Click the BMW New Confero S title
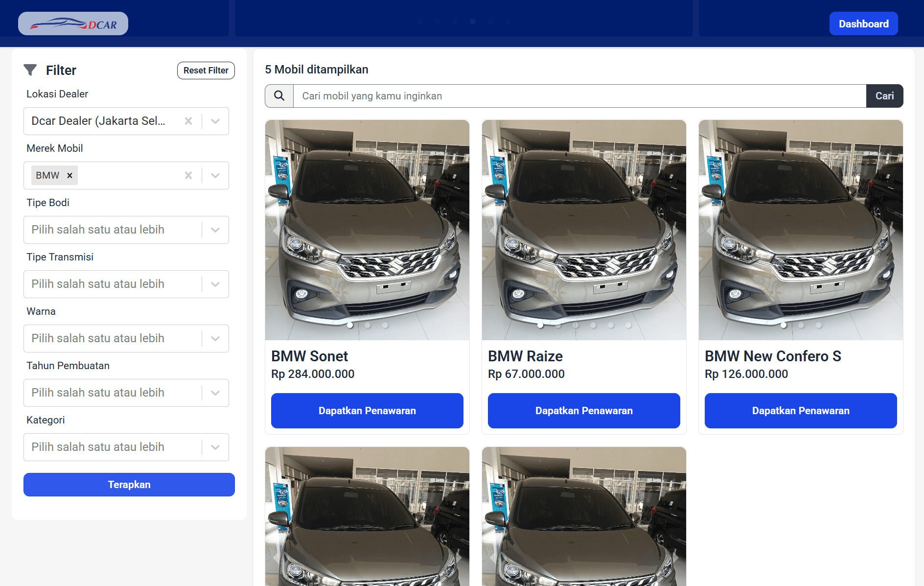924x586 pixels. (773, 356)
